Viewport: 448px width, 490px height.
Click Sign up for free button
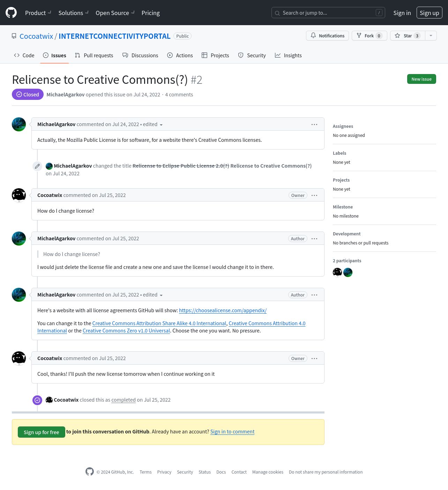pos(41,432)
